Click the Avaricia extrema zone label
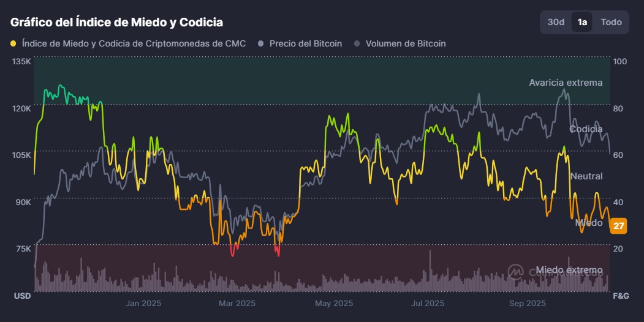 click(566, 82)
